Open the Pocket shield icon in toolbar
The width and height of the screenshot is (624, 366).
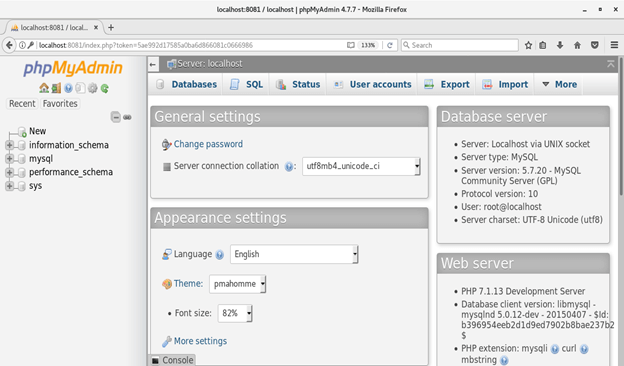(x=595, y=45)
